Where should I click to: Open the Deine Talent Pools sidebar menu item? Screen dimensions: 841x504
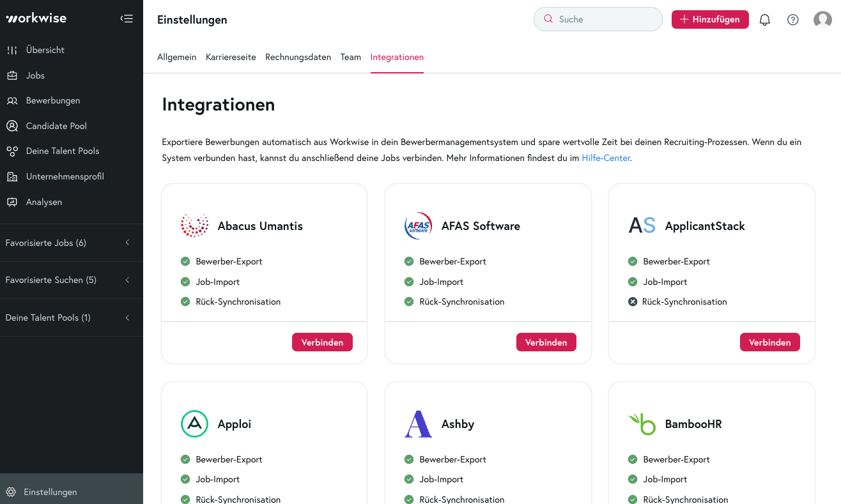click(72, 151)
